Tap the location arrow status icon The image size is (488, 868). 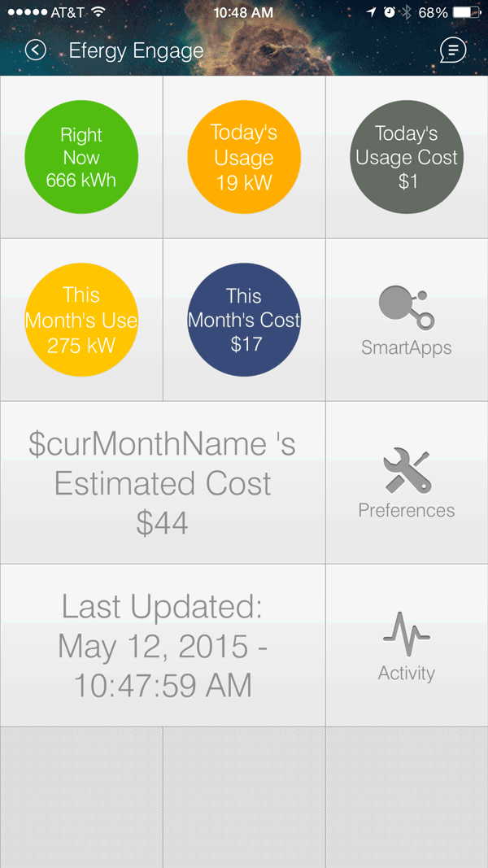tap(371, 12)
